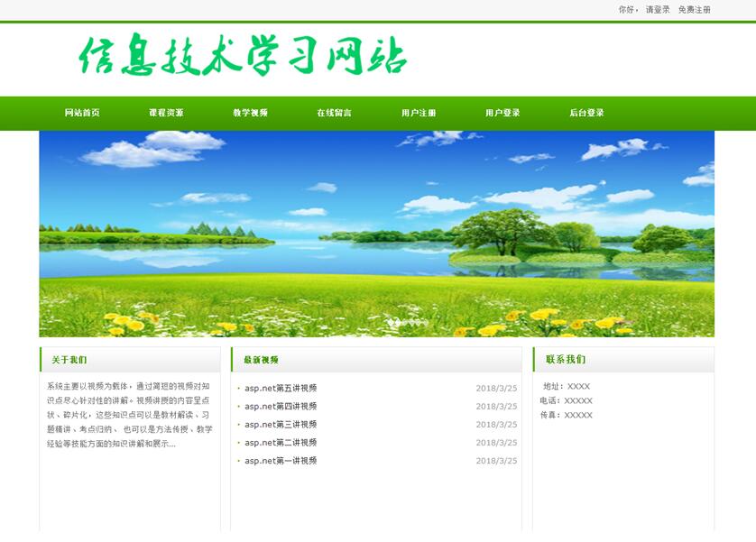This screenshot has width=756, height=542.
Task: Click the 最新视频 section header
Action: tap(261, 360)
